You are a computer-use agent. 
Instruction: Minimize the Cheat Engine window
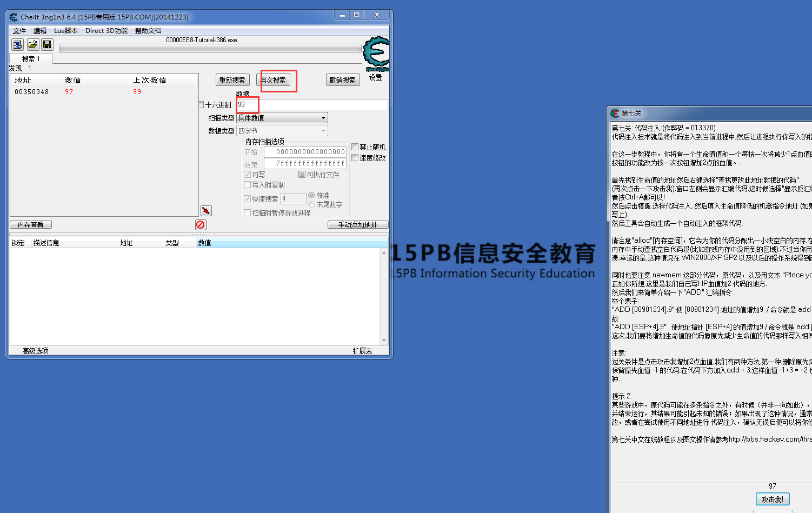(x=342, y=15)
